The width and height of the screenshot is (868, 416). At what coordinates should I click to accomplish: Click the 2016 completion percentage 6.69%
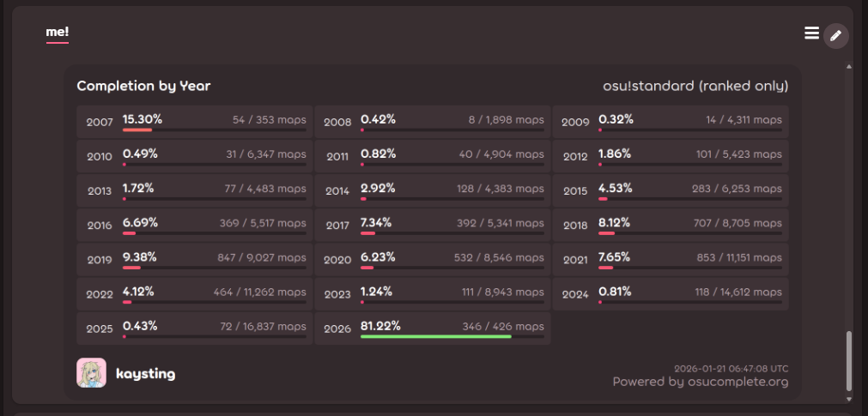coord(140,222)
